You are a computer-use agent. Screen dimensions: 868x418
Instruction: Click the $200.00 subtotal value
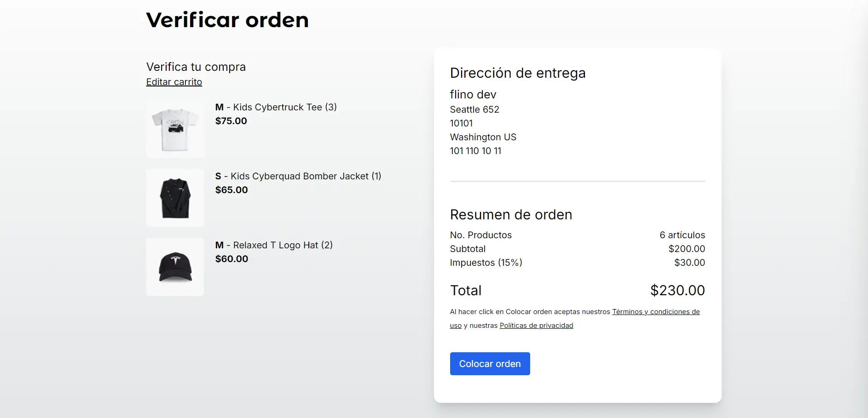coord(687,249)
